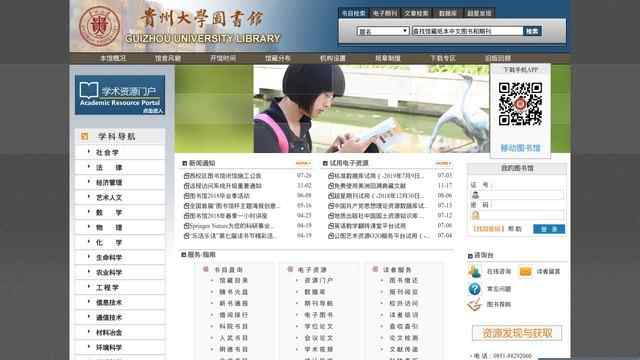The height and width of the screenshot is (360, 640).
Task: Open the reader message envelope icon
Action: (x=525, y=271)
